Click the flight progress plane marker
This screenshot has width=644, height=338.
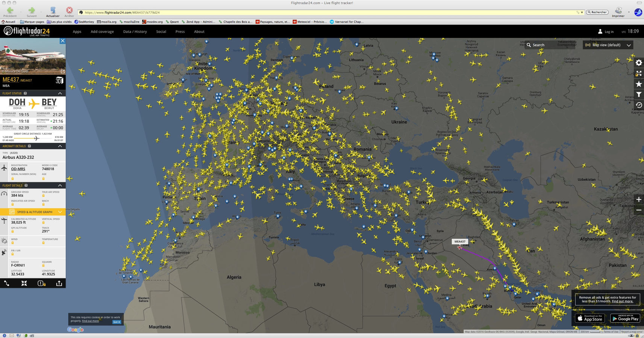click(x=36, y=138)
